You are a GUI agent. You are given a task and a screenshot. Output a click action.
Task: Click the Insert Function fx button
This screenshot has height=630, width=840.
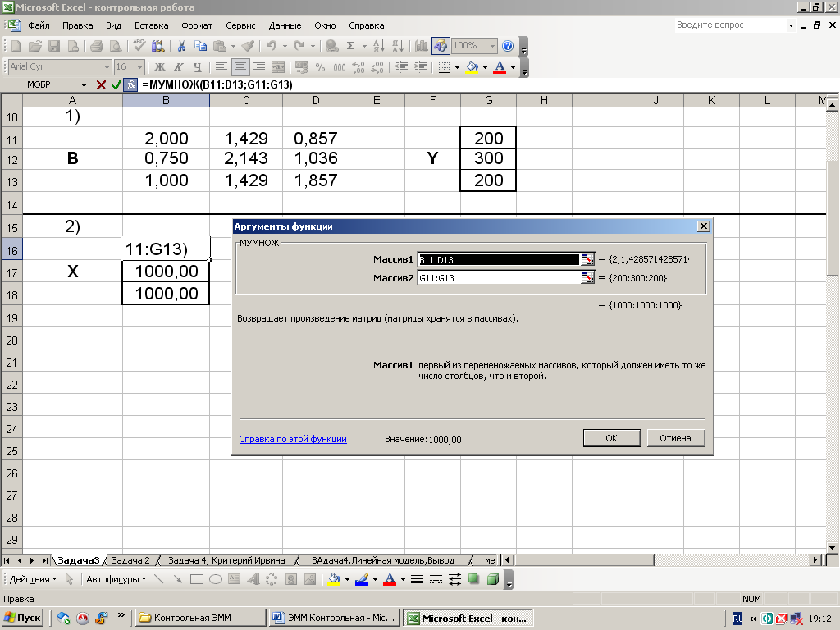(x=130, y=84)
